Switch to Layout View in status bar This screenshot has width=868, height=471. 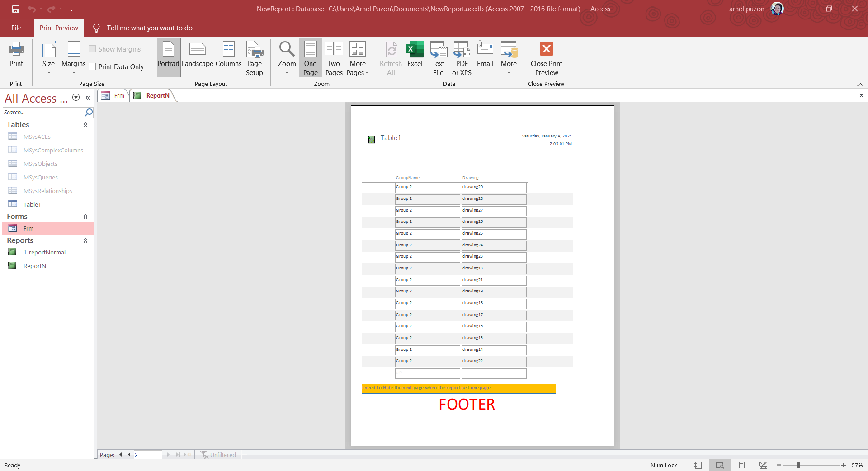click(741, 465)
